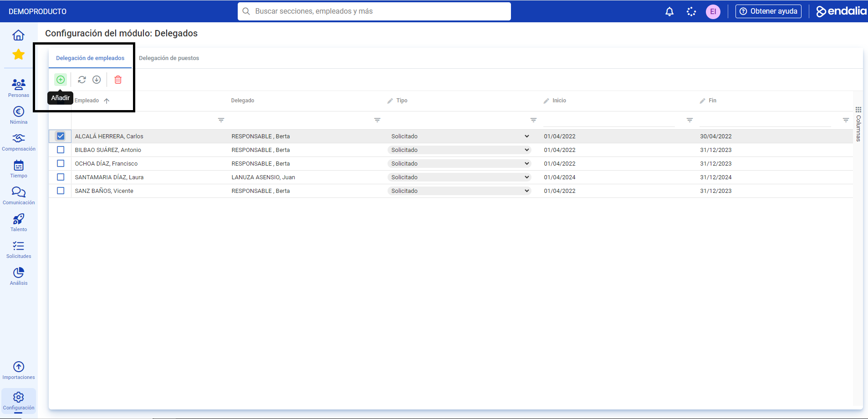Select the SANZ BAÑOS, Vicente checkbox
868x419 pixels.
point(61,191)
